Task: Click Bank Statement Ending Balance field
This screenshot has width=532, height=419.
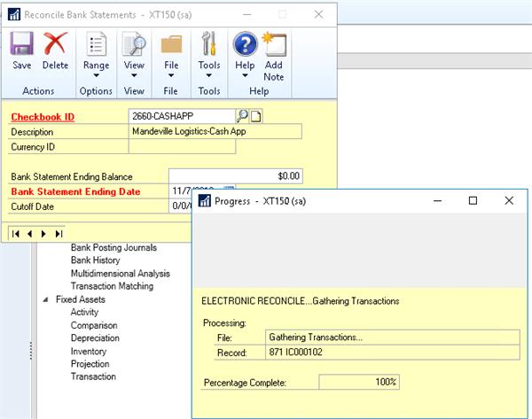Action: click(x=236, y=176)
